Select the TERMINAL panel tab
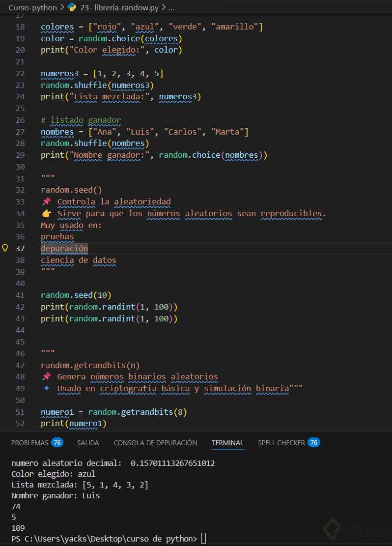The width and height of the screenshot is (392, 546). [x=227, y=443]
